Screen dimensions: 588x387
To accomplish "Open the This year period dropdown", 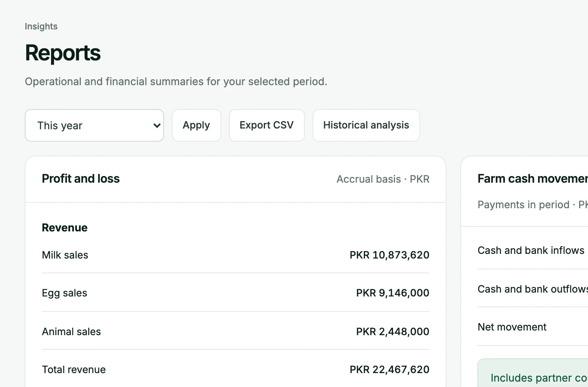I will pos(94,125).
